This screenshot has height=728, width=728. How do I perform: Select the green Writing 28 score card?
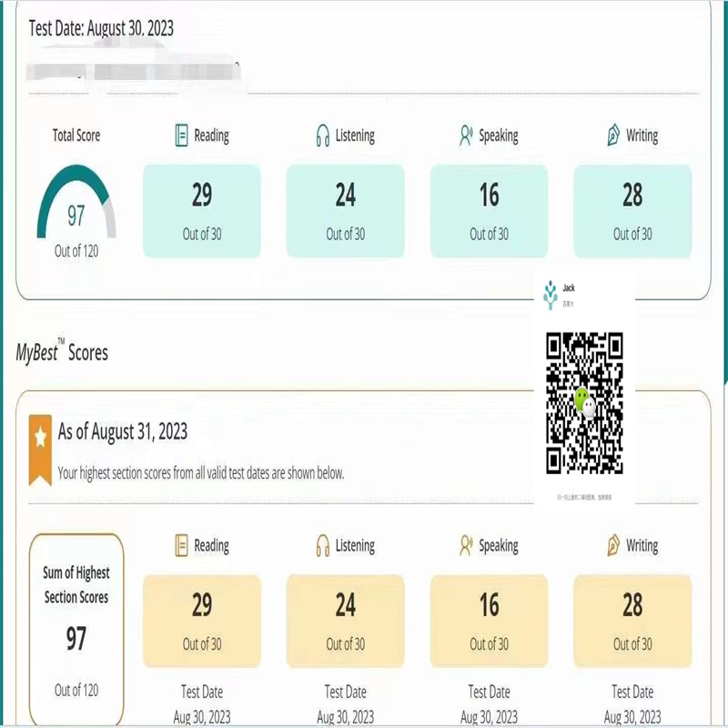(632, 210)
